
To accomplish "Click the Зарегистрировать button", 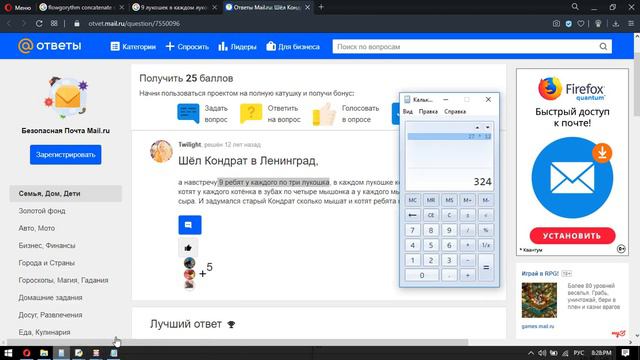I will pos(65,155).
